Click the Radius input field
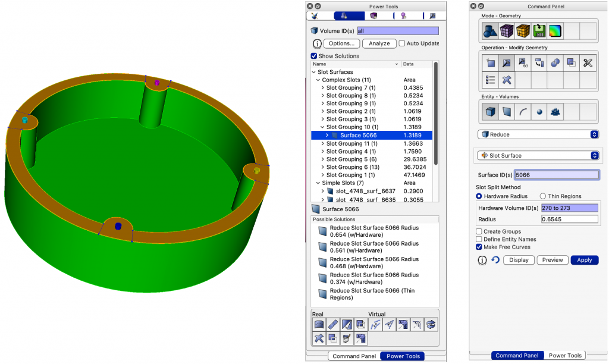 (569, 219)
